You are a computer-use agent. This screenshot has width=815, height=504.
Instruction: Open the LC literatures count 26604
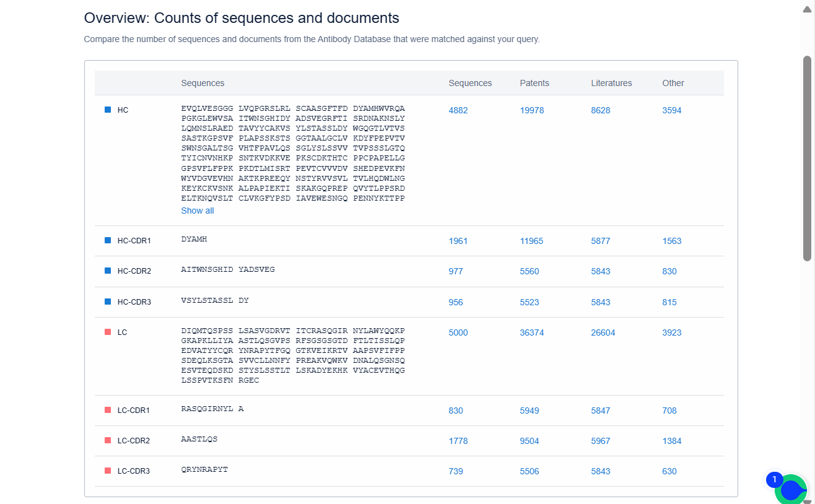pos(603,332)
